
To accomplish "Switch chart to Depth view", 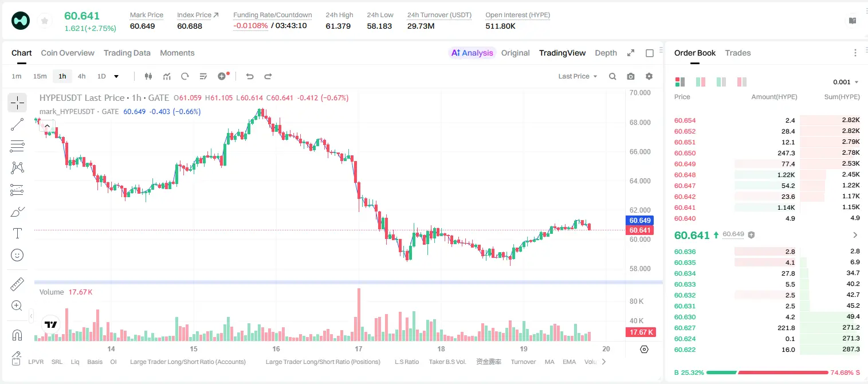I will tap(606, 53).
